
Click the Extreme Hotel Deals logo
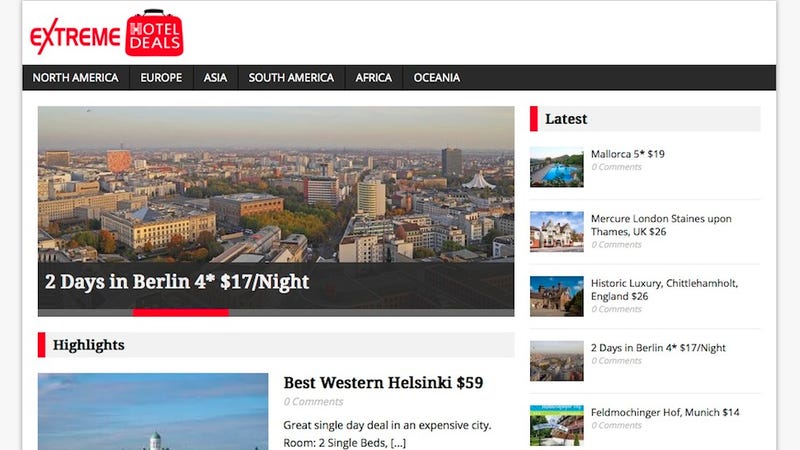click(x=107, y=33)
